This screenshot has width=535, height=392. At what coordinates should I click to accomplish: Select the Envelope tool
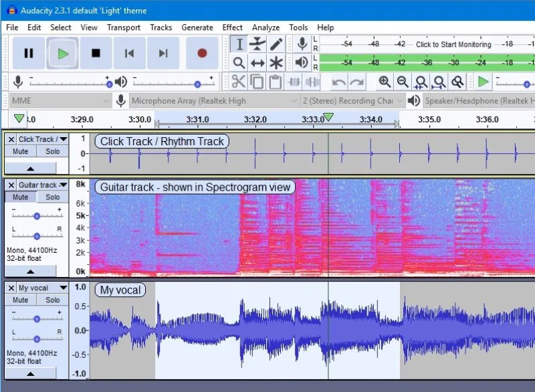pos(257,44)
